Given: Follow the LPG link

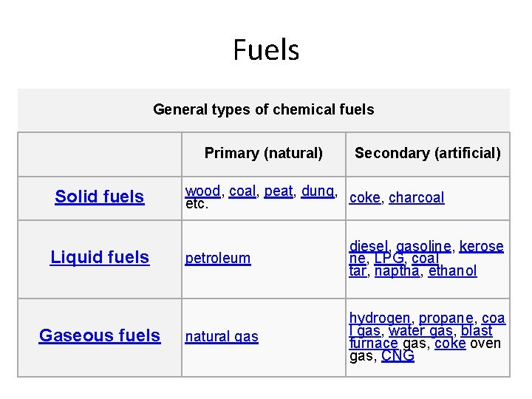Looking at the screenshot, I should coord(389,259).
